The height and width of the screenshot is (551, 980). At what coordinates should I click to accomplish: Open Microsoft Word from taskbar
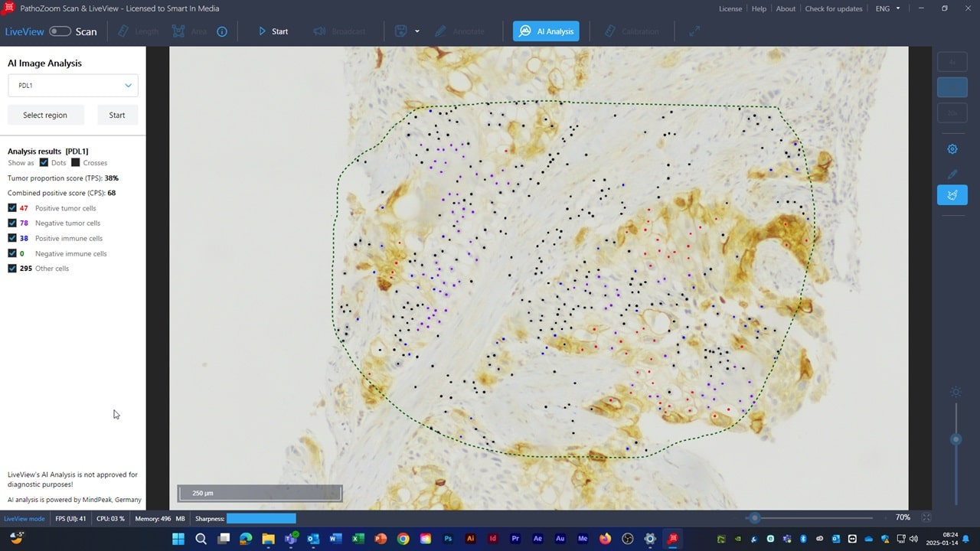(335, 539)
